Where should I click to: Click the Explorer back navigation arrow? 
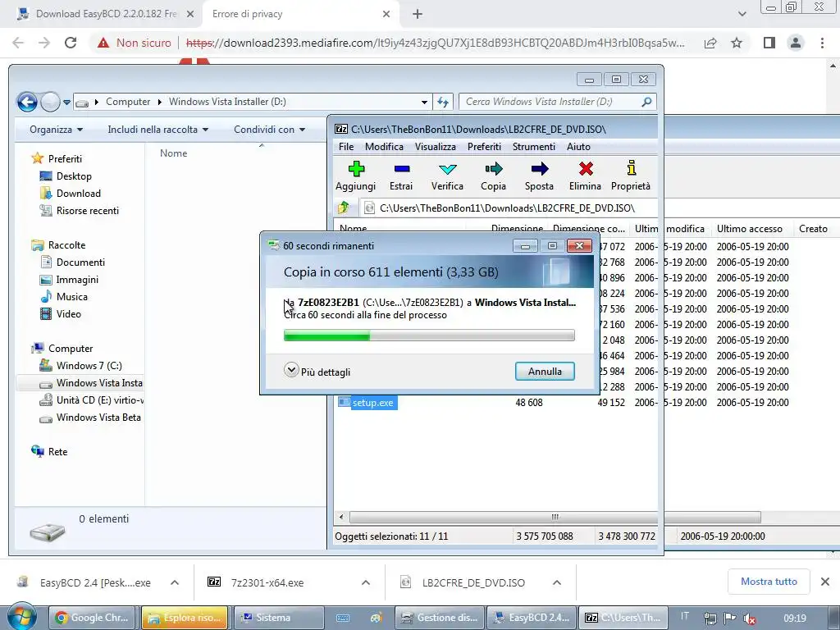click(x=27, y=101)
